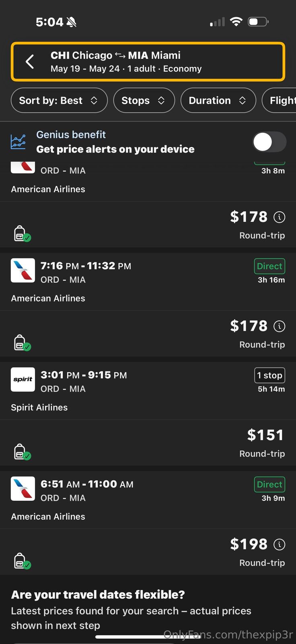
Task: Tap price alerts graph icon
Action: (18, 142)
